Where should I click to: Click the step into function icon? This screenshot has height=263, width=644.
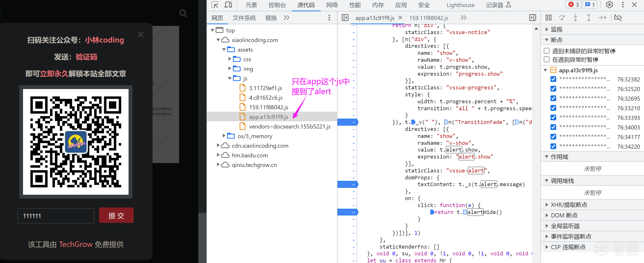tap(575, 18)
